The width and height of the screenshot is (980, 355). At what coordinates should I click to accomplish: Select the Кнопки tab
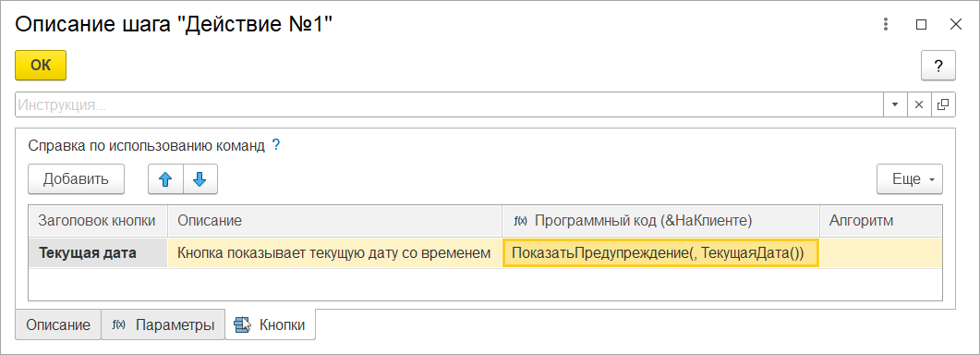(270, 324)
